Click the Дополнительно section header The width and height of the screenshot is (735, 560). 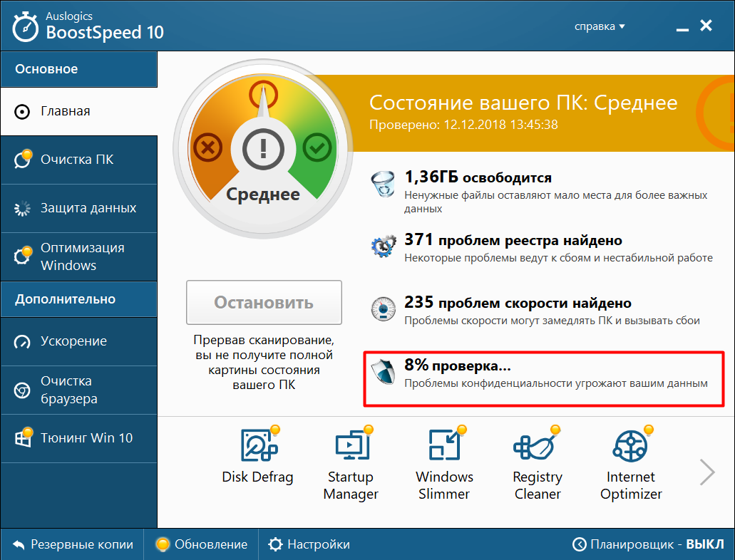tap(78, 299)
